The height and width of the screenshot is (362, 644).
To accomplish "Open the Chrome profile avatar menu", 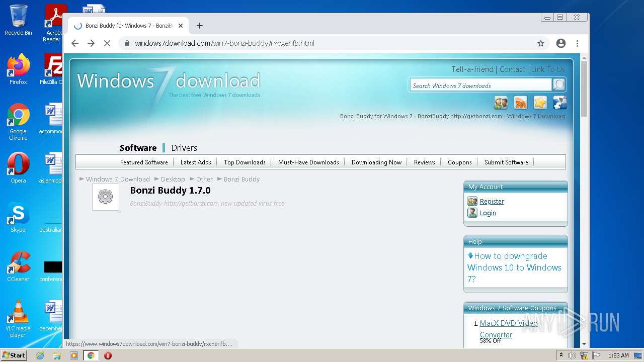I will point(561,43).
